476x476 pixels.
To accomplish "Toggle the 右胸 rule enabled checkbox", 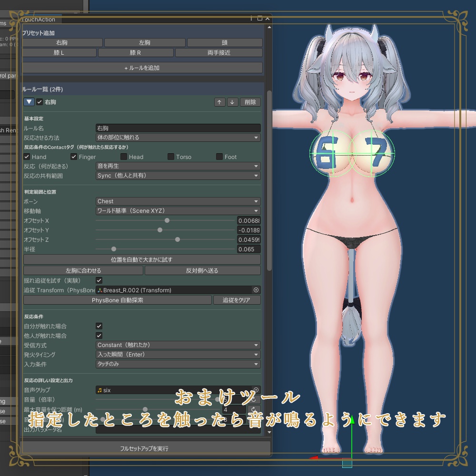I will tap(40, 102).
